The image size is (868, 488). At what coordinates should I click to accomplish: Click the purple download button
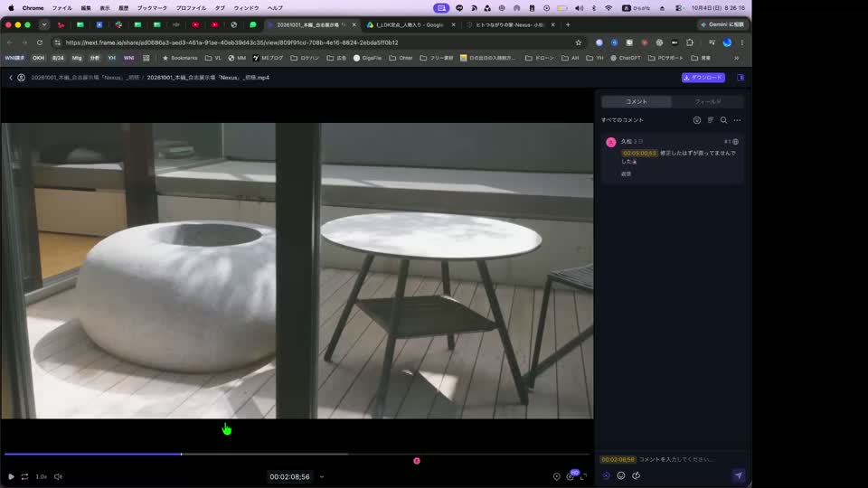pyautogui.click(x=703, y=78)
